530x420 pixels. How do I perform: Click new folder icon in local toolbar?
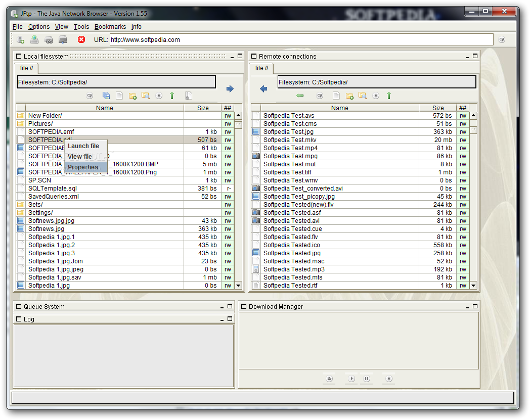(x=132, y=96)
